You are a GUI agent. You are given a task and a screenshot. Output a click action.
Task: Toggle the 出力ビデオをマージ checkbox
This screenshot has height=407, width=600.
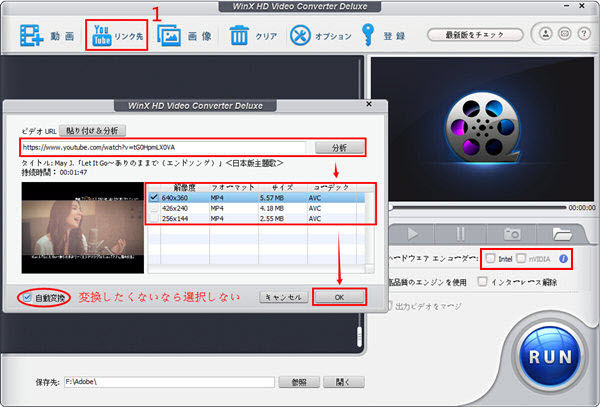(x=390, y=306)
